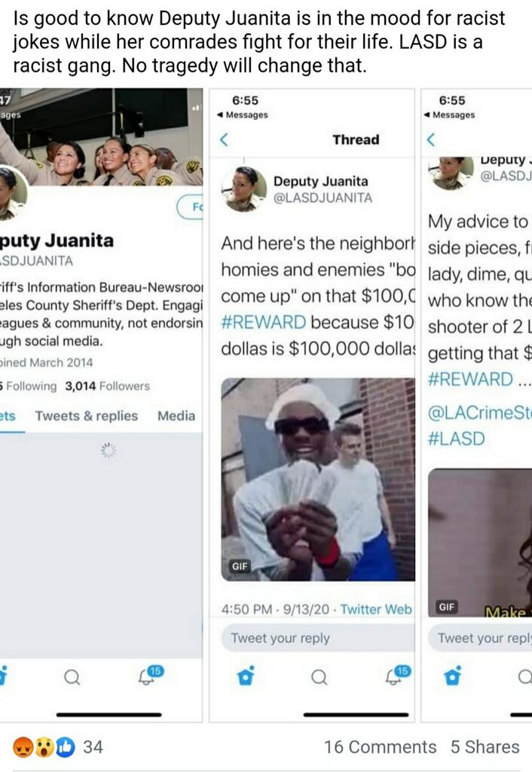Click the like thumbs-up reaction icon

(x=66, y=747)
